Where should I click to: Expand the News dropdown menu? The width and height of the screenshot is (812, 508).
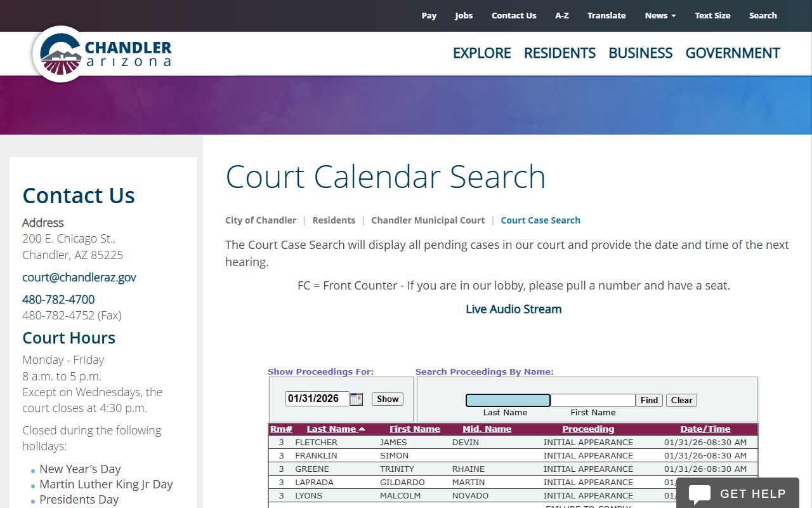pos(660,16)
